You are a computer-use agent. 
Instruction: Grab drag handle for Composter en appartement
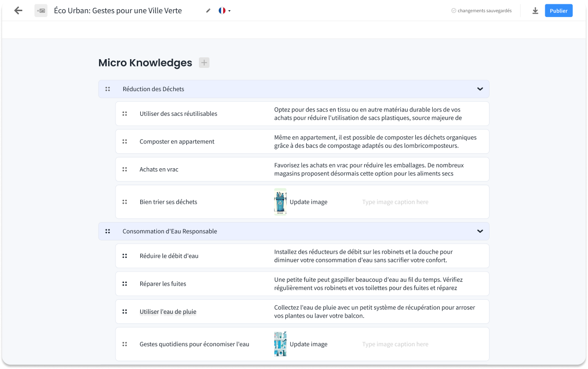pyautogui.click(x=125, y=142)
